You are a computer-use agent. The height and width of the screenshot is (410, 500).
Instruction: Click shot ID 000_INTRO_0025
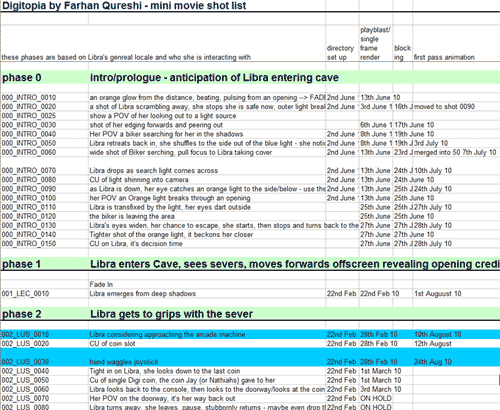(x=29, y=116)
